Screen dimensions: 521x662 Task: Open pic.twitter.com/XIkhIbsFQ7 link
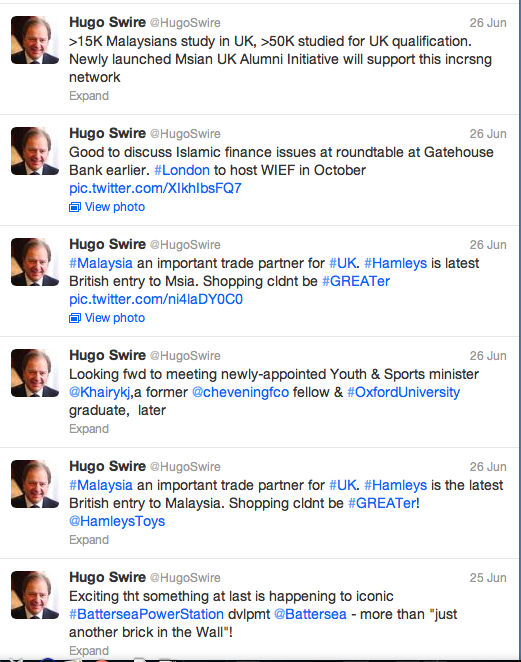(155, 188)
